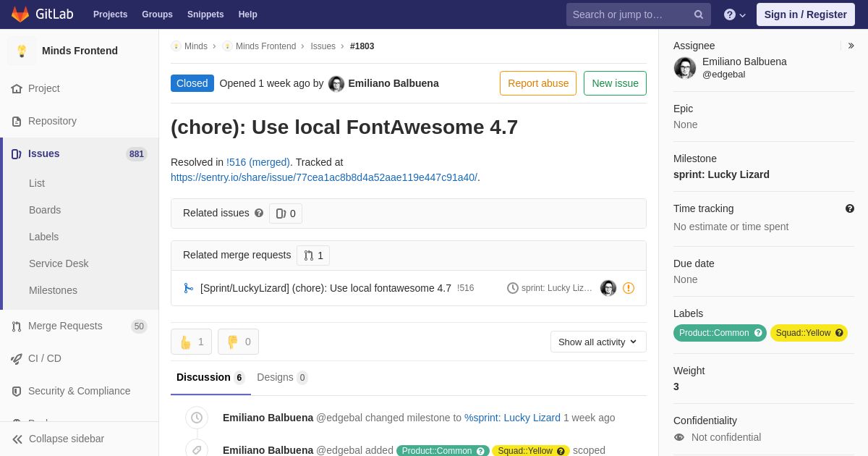The width and height of the screenshot is (868, 456).
Task: Click the Related issues help icon
Action: coord(259,213)
